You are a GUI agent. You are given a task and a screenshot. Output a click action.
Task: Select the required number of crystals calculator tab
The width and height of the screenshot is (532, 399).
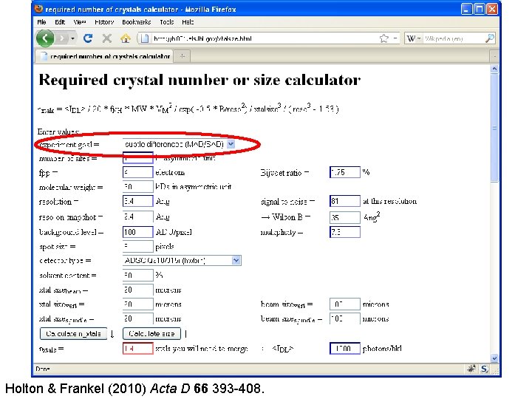pos(104,56)
